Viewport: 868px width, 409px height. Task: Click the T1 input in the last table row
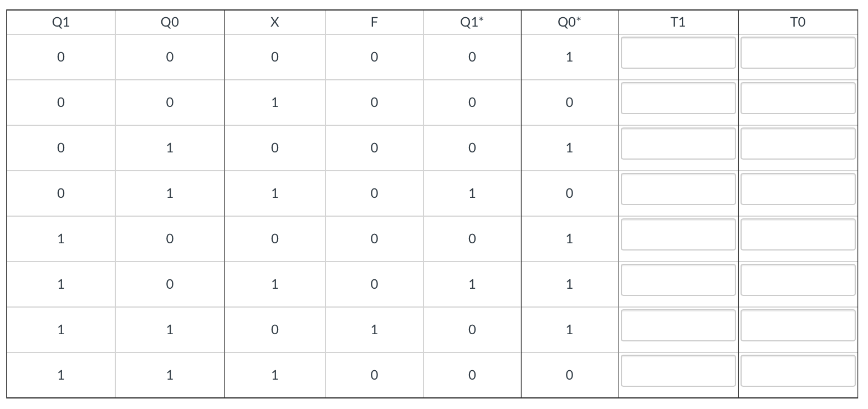[x=677, y=371]
